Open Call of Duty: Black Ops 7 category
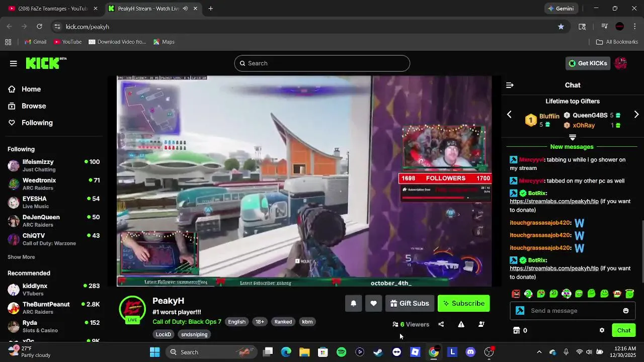This screenshot has width=644, height=362. pyautogui.click(x=187, y=322)
